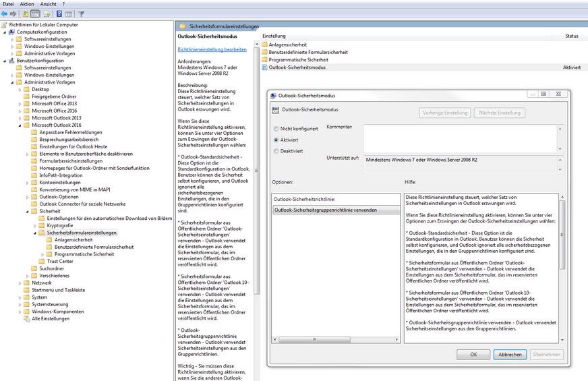
Task: Collapse the Sicherheit tree node
Action: click(x=28, y=212)
